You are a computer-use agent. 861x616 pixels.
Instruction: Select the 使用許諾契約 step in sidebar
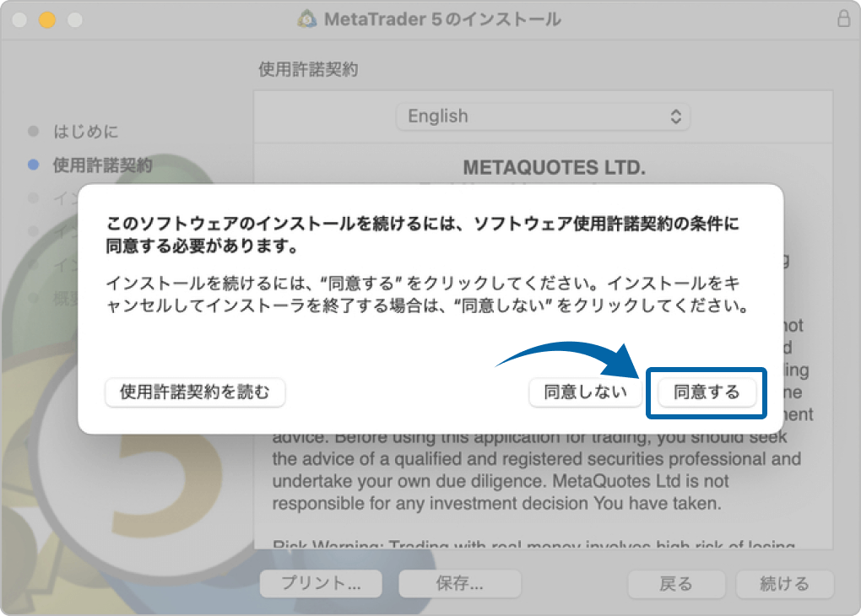point(103,165)
